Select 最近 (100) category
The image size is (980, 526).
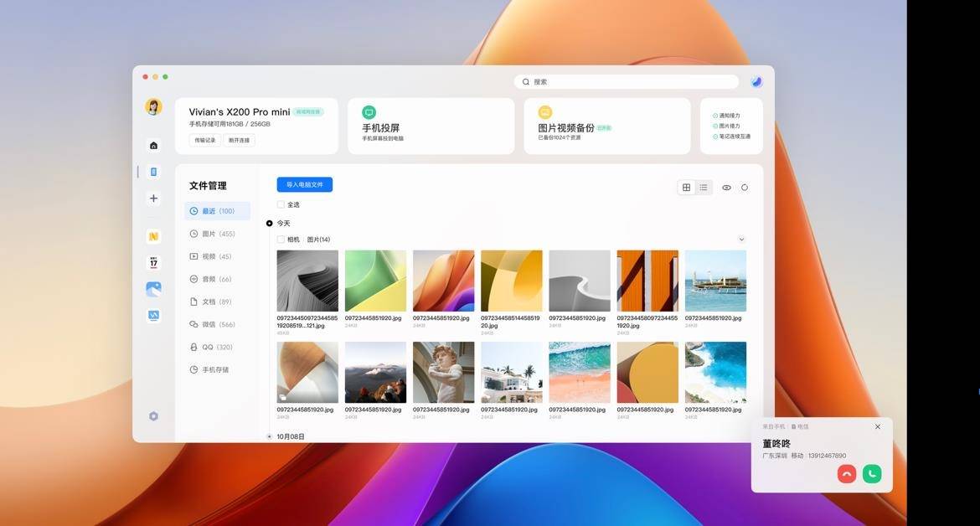tap(218, 211)
